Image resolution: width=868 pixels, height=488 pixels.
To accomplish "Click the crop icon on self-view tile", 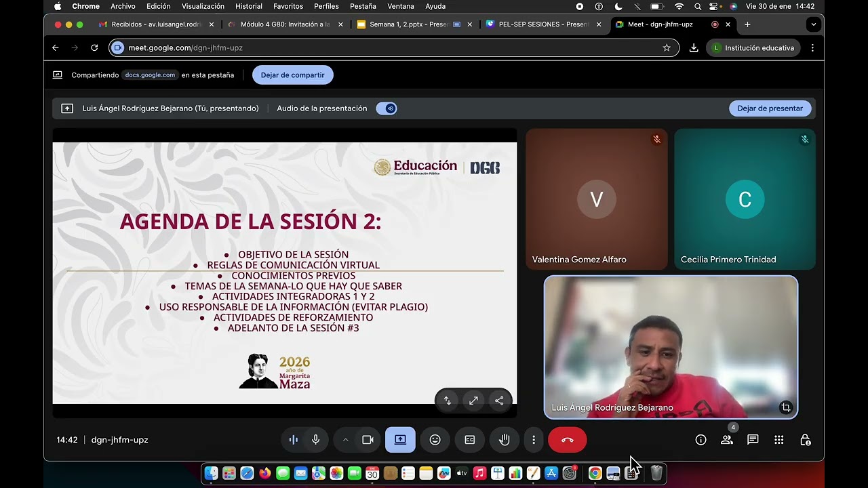I will (x=786, y=407).
